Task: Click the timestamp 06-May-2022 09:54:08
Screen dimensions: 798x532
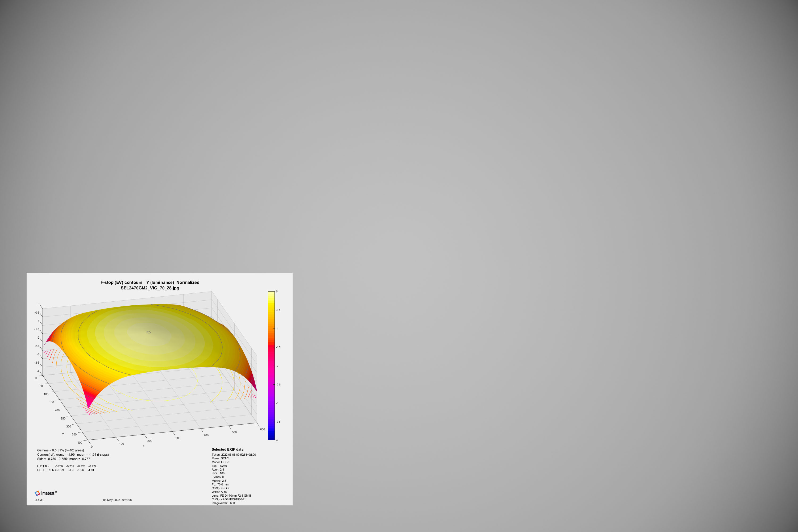Action: pyautogui.click(x=117, y=500)
